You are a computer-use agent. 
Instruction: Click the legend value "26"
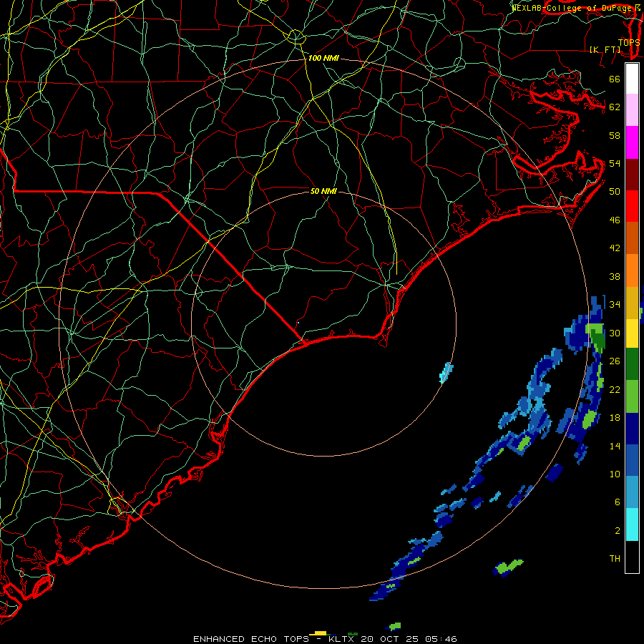point(615,361)
